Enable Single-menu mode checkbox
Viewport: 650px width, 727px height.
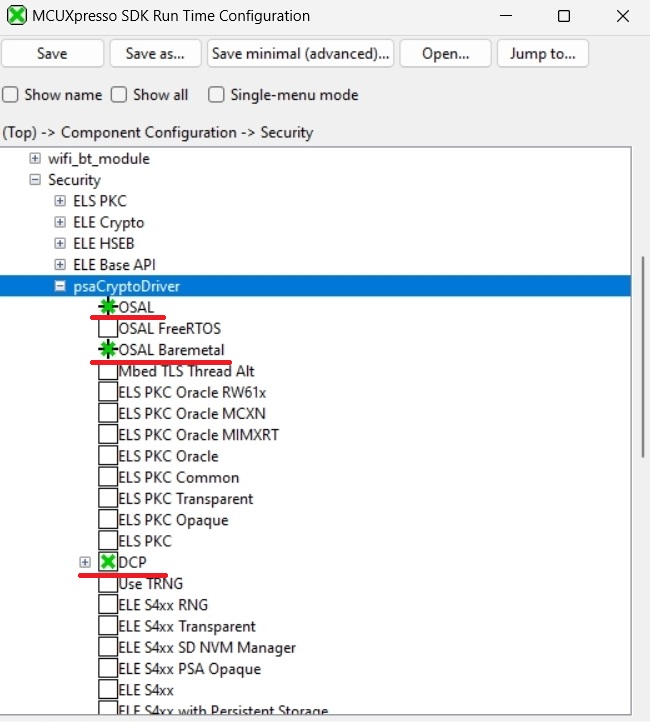[216, 95]
